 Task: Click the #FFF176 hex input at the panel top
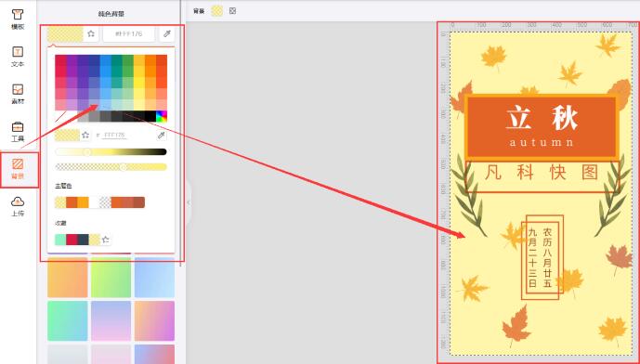128,33
